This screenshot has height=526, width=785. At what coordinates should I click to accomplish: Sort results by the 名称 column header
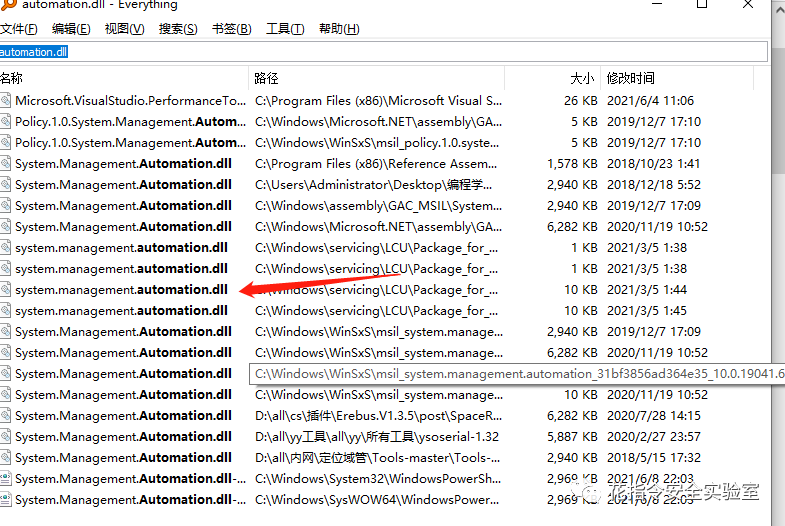click(x=123, y=78)
